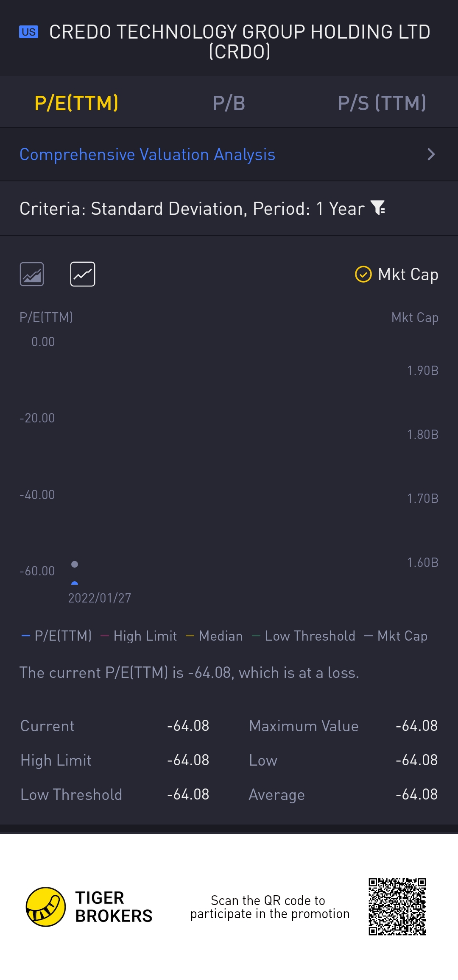Select the P/E(TTM) tab
Image resolution: width=458 pixels, height=980 pixels.
76,103
